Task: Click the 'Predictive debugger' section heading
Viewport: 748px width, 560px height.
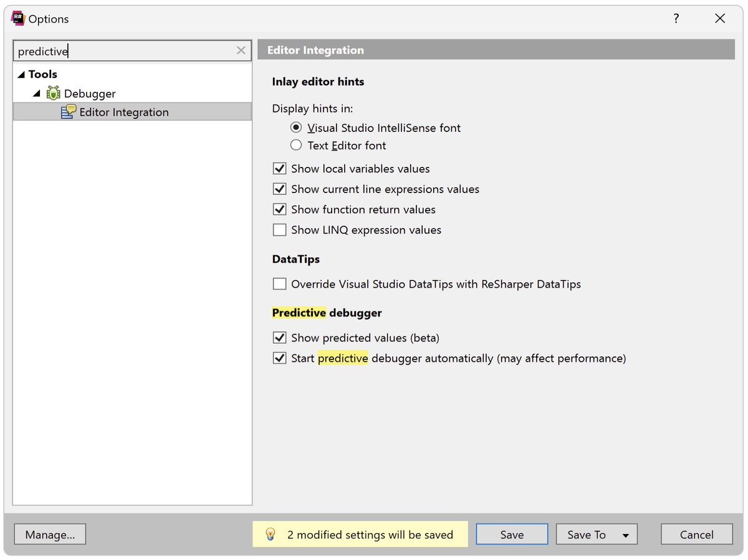Action: [x=327, y=313]
